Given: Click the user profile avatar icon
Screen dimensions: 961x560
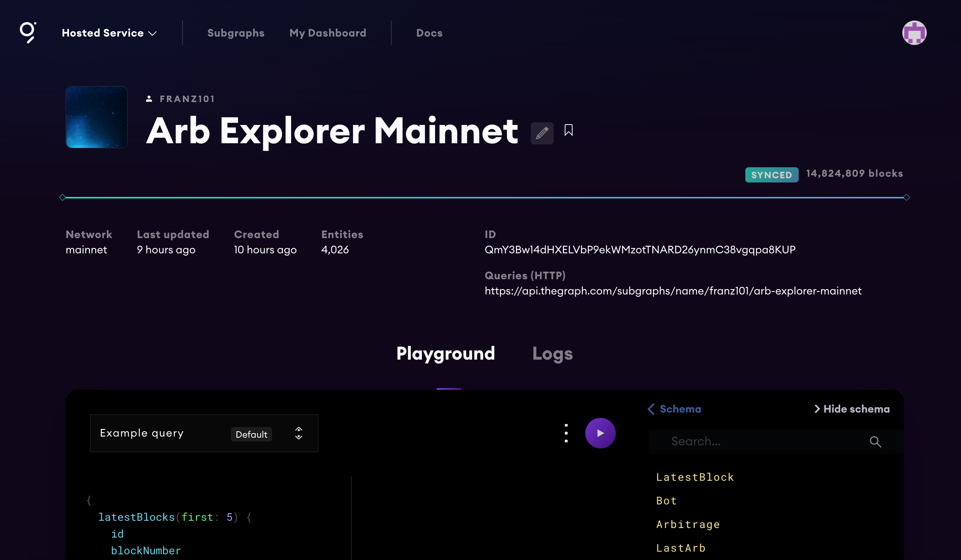Looking at the screenshot, I should [x=914, y=33].
